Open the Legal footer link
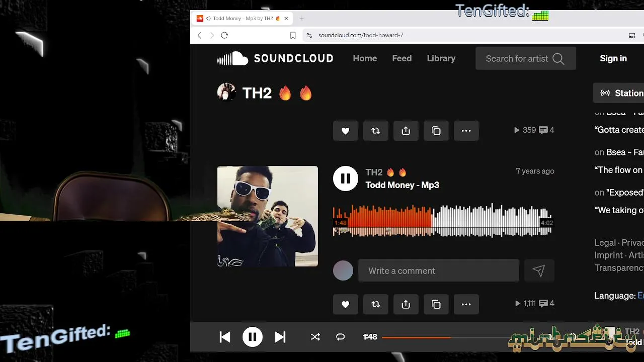This screenshot has height=362, width=644. coord(605,243)
